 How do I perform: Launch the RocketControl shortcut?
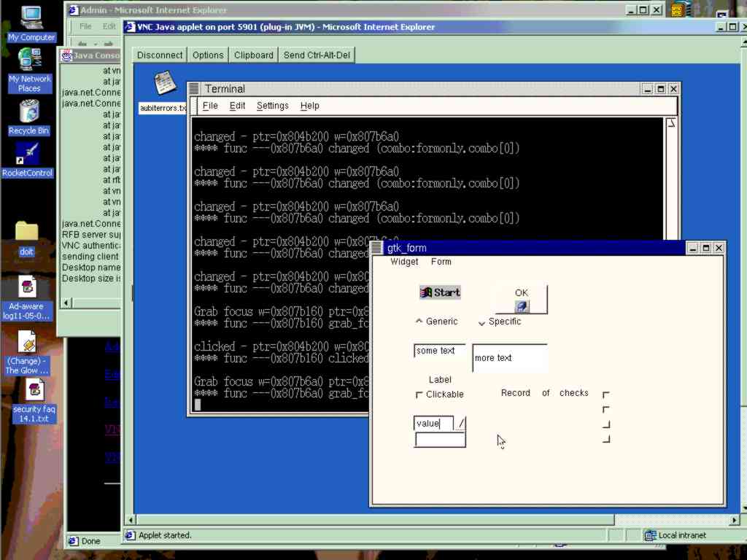[x=28, y=154]
